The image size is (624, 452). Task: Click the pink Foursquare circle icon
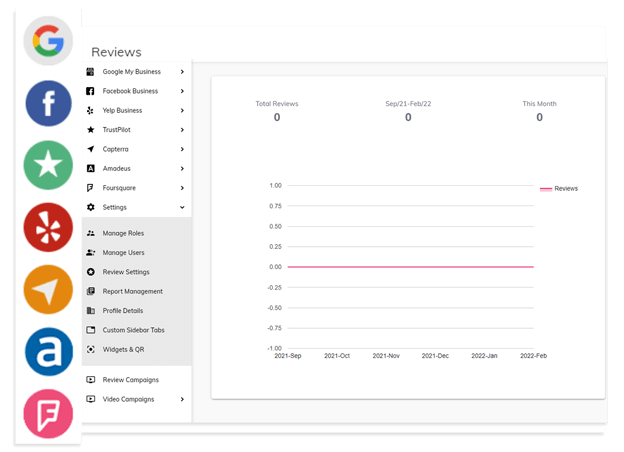pos(48,414)
